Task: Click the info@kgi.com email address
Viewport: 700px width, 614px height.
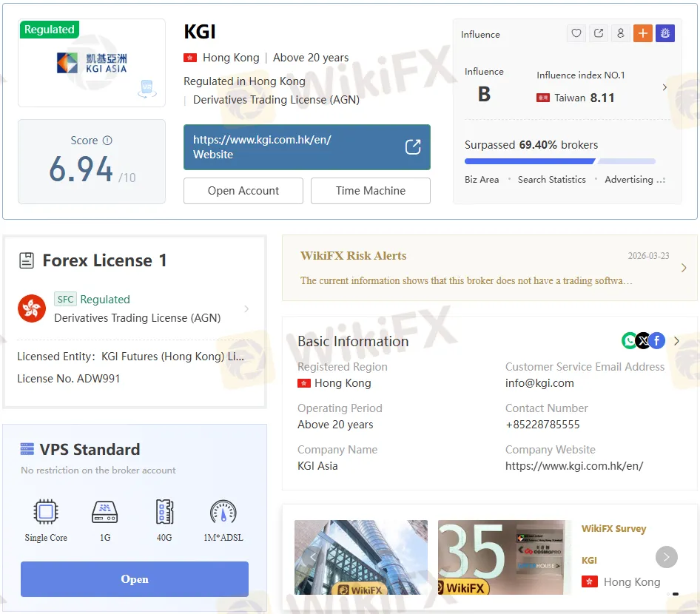Action: click(539, 383)
